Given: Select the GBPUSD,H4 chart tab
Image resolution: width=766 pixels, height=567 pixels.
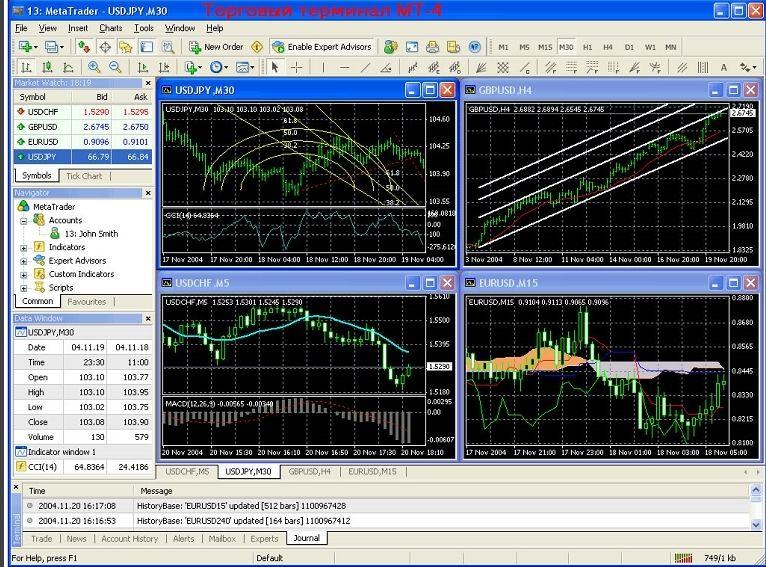Looking at the screenshot, I should (x=310, y=472).
